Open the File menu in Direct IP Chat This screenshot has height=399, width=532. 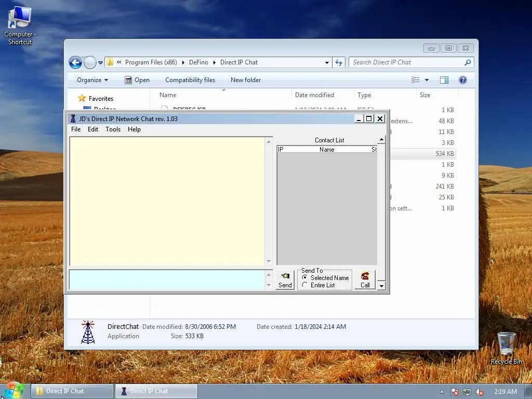click(x=76, y=129)
